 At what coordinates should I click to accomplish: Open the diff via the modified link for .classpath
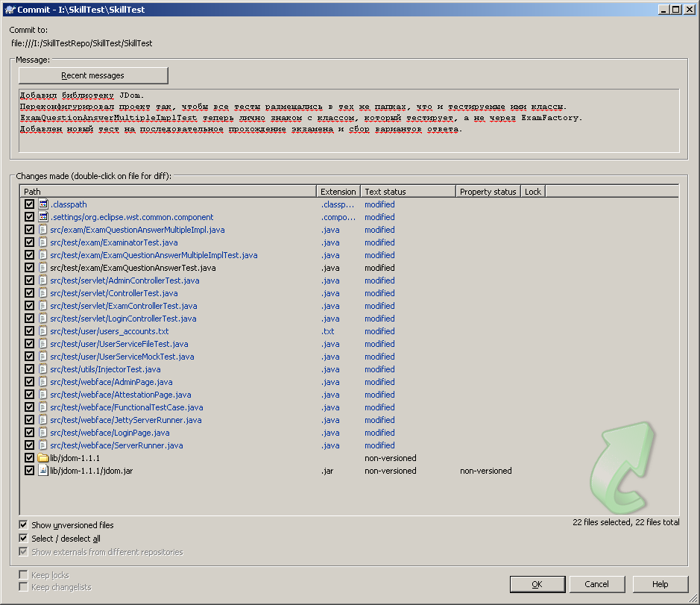(379, 204)
